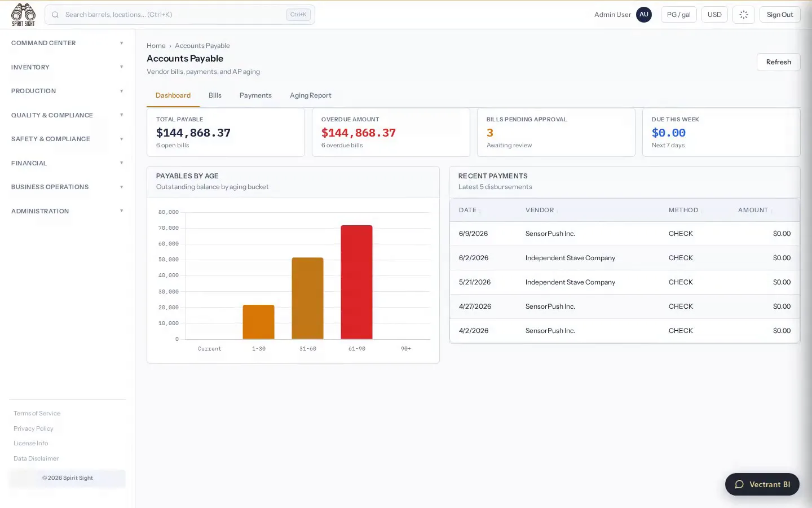This screenshot has width=812, height=508.
Task: Open Privacy Policy link
Action: point(33,428)
